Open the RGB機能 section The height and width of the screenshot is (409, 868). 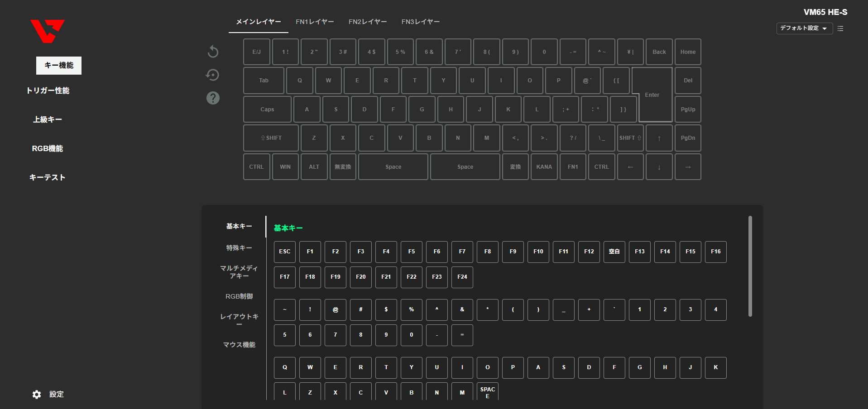point(48,148)
